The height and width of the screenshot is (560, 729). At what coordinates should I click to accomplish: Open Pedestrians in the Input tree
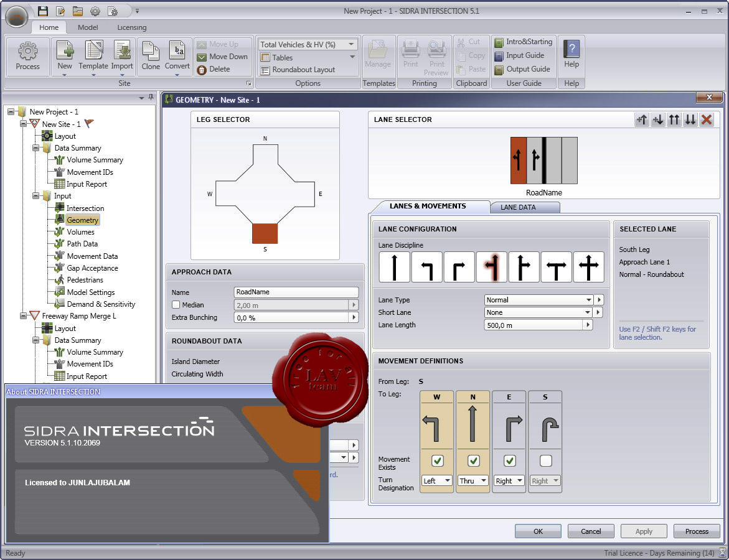[x=85, y=280]
